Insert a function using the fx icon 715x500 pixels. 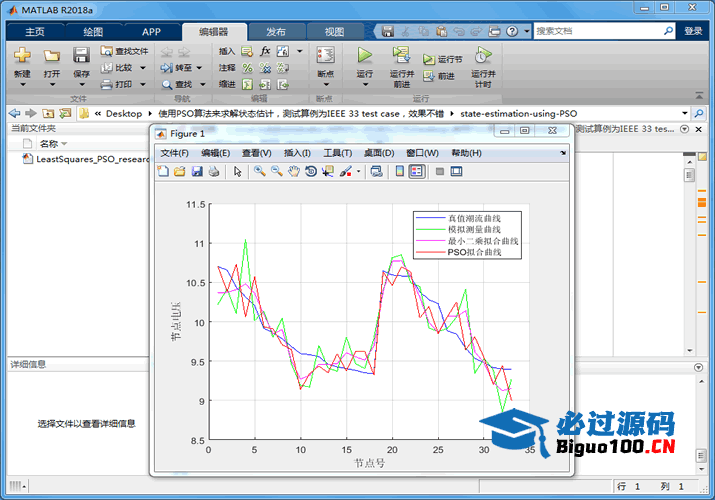tap(265, 51)
